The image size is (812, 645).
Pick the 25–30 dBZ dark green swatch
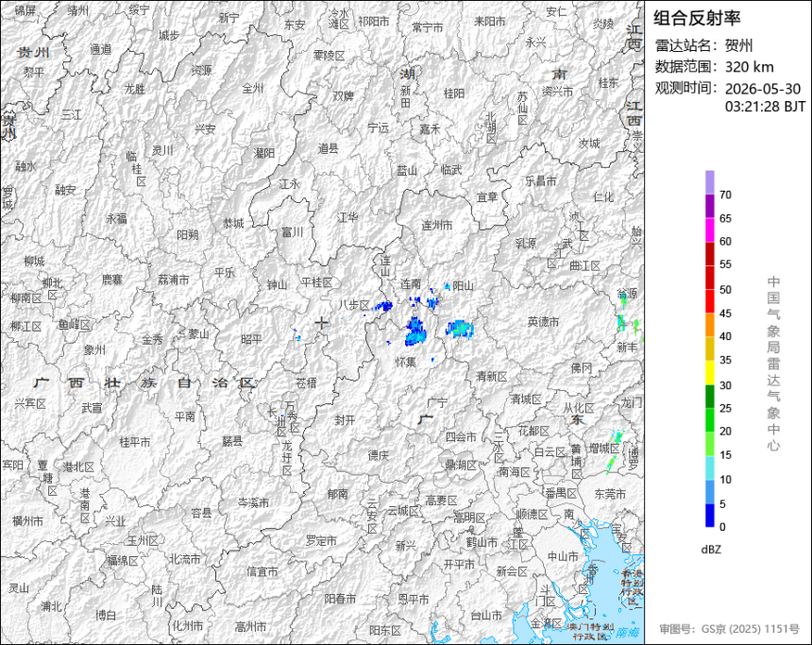709,397
